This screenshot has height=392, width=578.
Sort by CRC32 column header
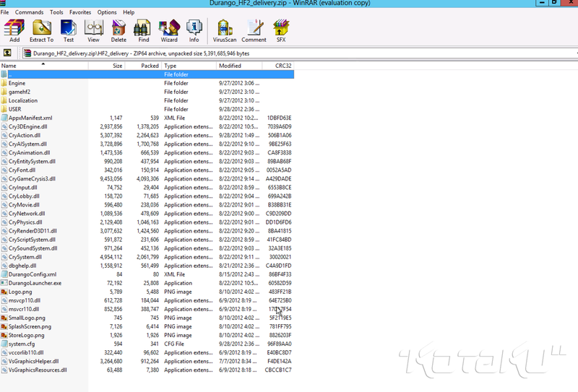(x=278, y=66)
